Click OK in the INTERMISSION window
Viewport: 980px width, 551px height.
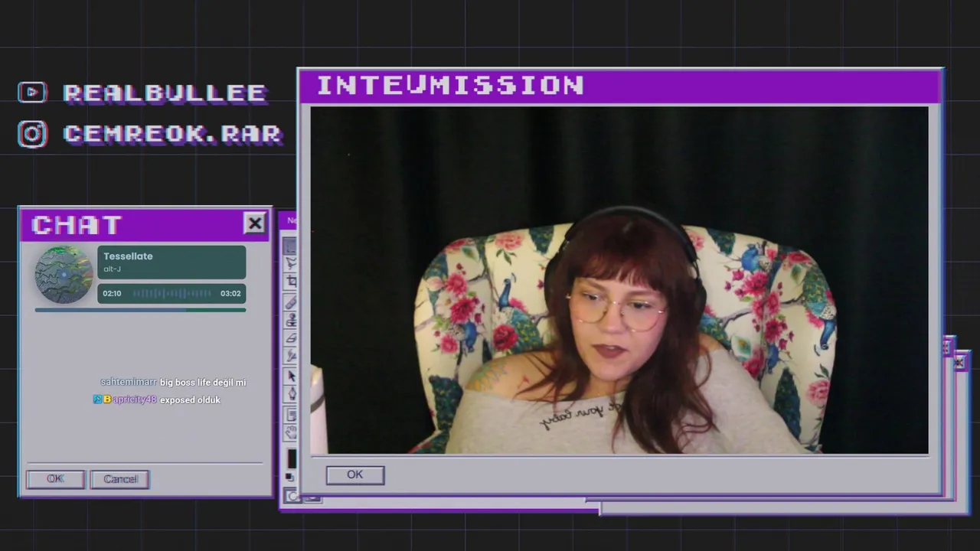pos(354,475)
